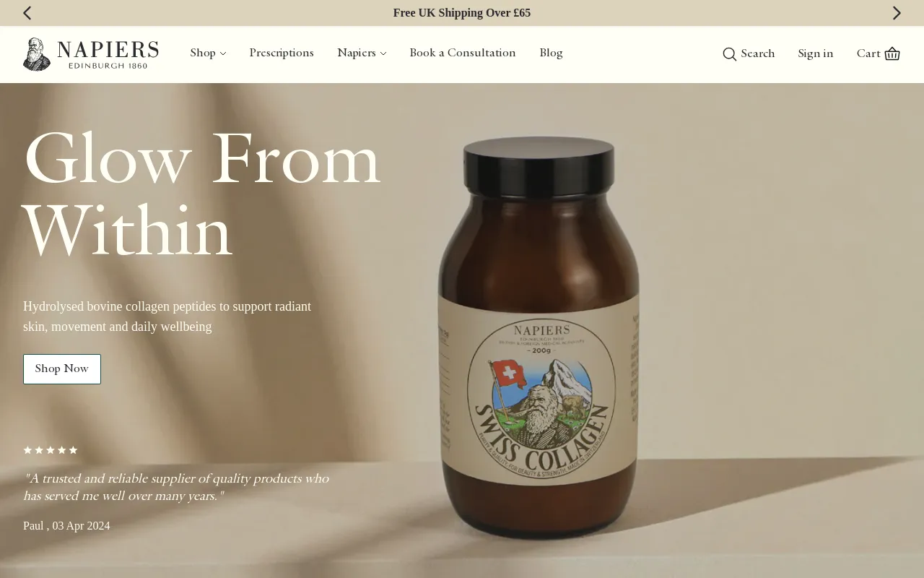The width and height of the screenshot is (924, 578).
Task: Open the Napiers Edinburgh 1860 logo homepage
Action: click(91, 54)
